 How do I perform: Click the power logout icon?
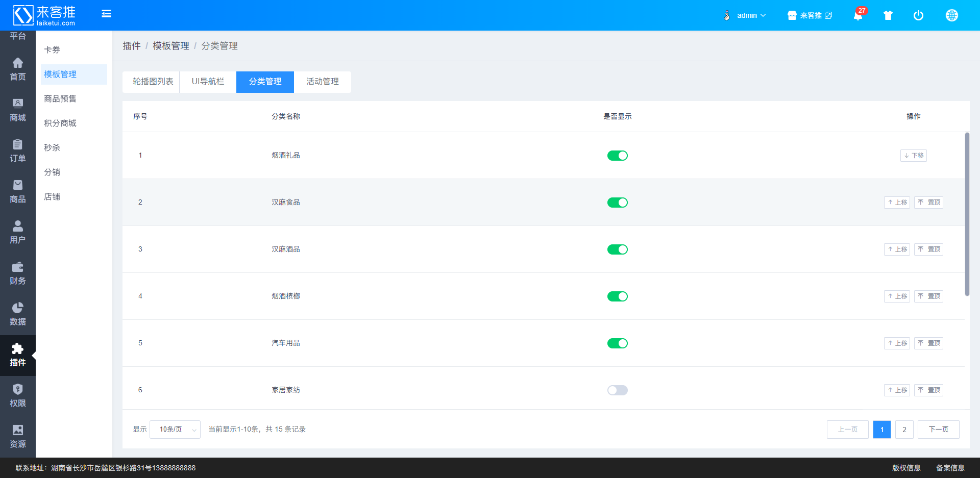[918, 15]
